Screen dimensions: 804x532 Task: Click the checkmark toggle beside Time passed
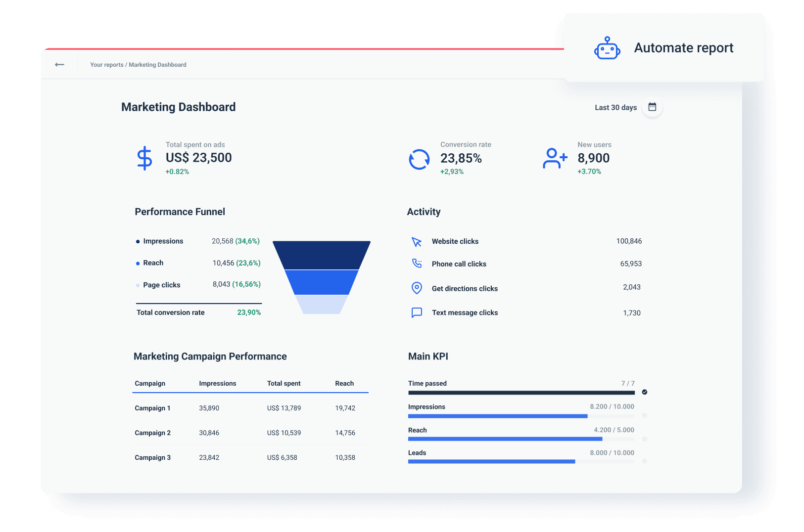pos(644,391)
